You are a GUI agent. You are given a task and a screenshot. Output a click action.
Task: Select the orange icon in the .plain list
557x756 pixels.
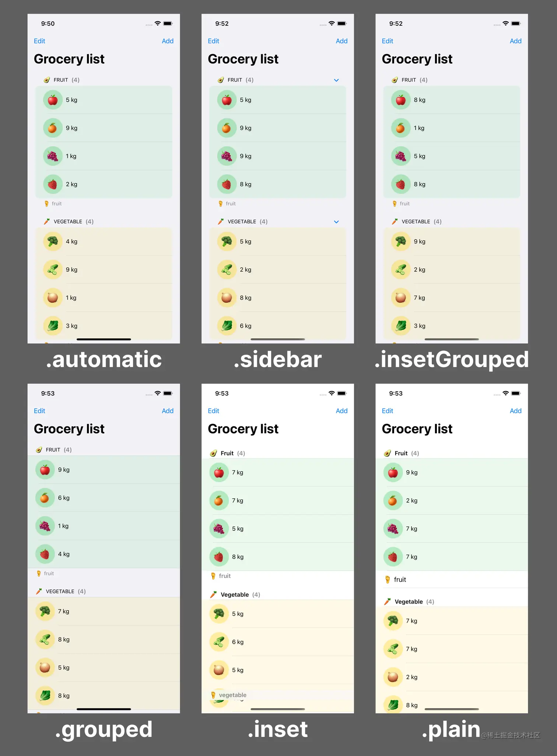(x=393, y=501)
